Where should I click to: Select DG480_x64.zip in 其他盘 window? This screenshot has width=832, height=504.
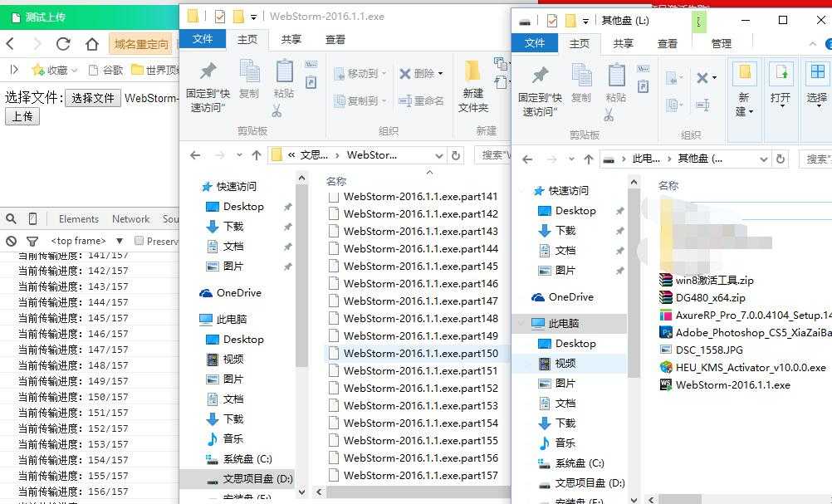[x=702, y=297]
